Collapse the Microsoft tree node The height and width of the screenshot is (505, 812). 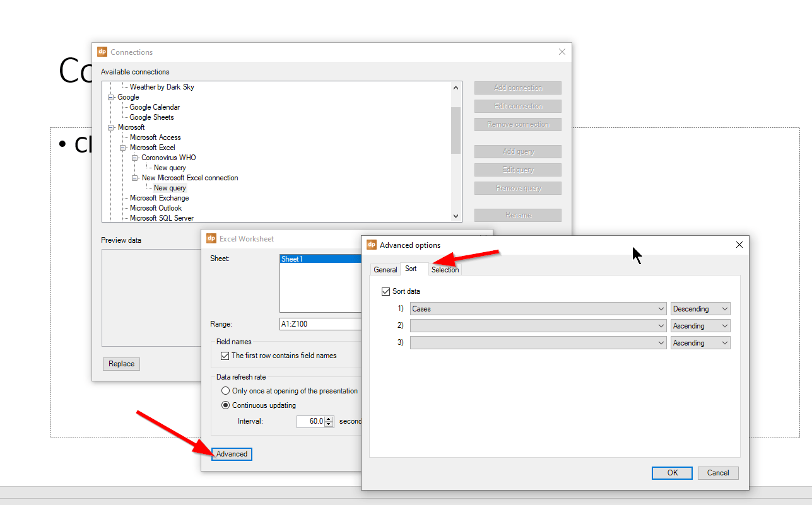(x=111, y=127)
